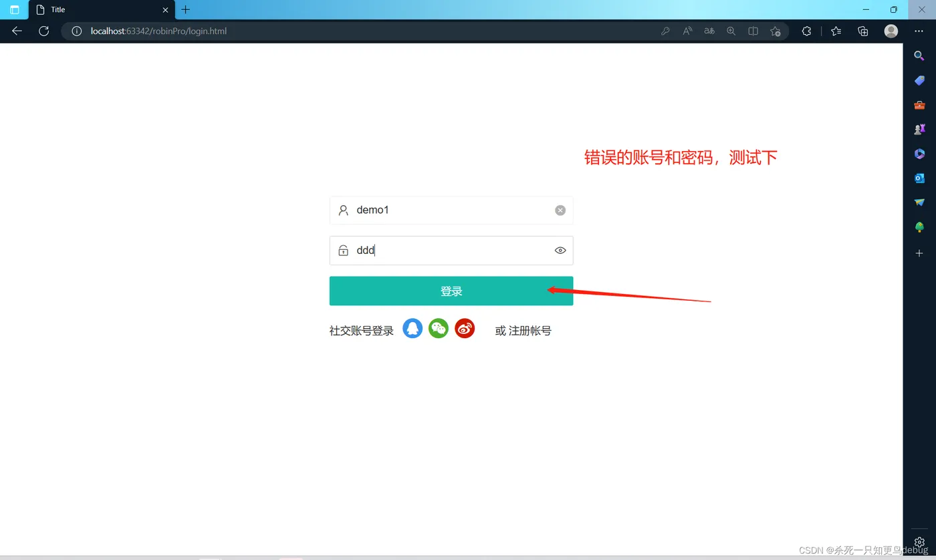Viewport: 936px width, 560px height.
Task: Select the Title browser tab
Action: 102,10
